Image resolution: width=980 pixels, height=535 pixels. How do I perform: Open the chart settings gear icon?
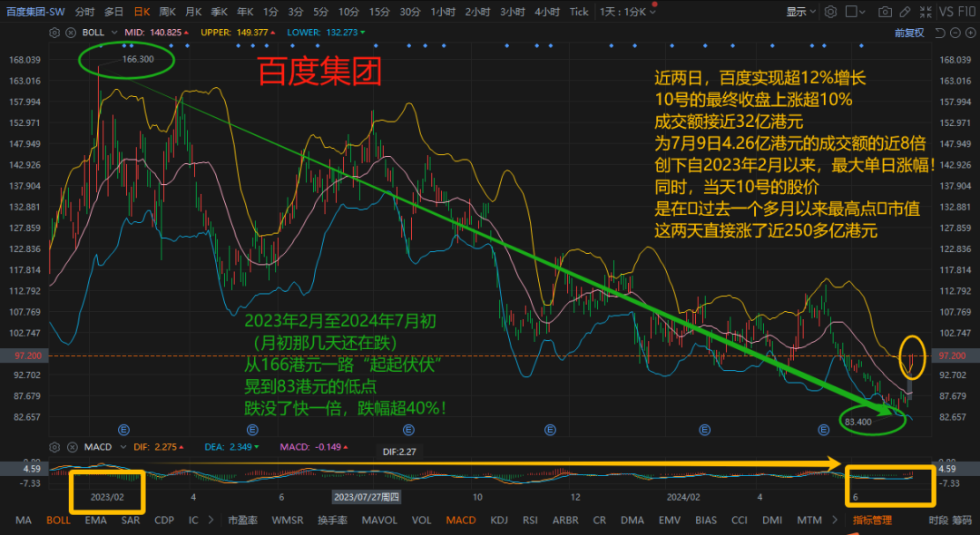[x=830, y=11]
